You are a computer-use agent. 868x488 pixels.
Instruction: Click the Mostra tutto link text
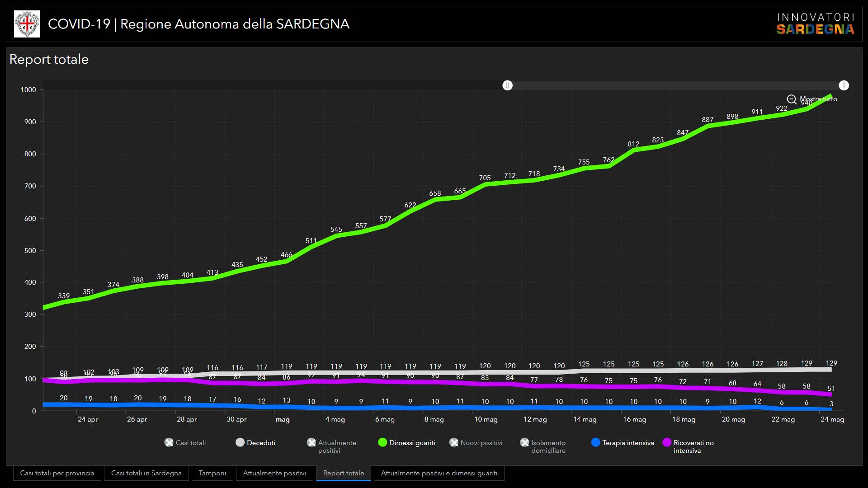coord(819,99)
